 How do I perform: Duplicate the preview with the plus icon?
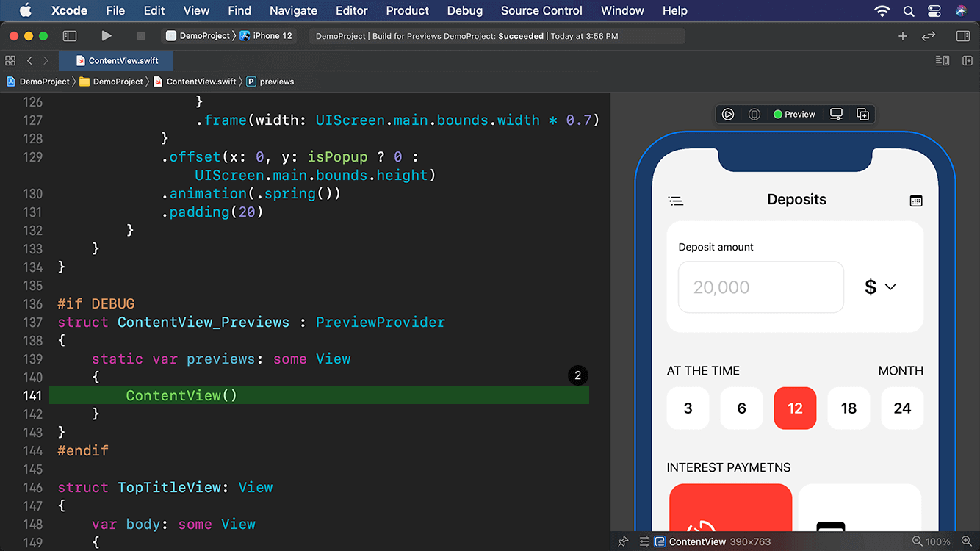click(862, 114)
